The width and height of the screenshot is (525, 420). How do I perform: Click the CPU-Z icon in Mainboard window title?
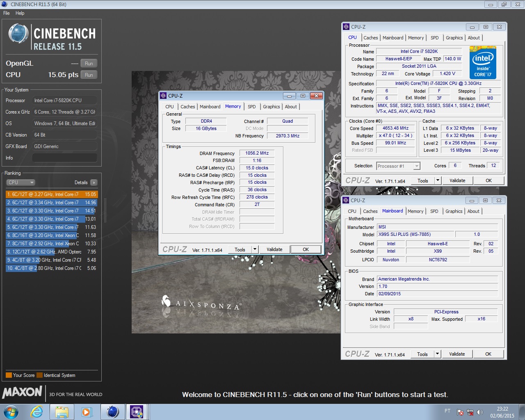pyautogui.click(x=346, y=200)
